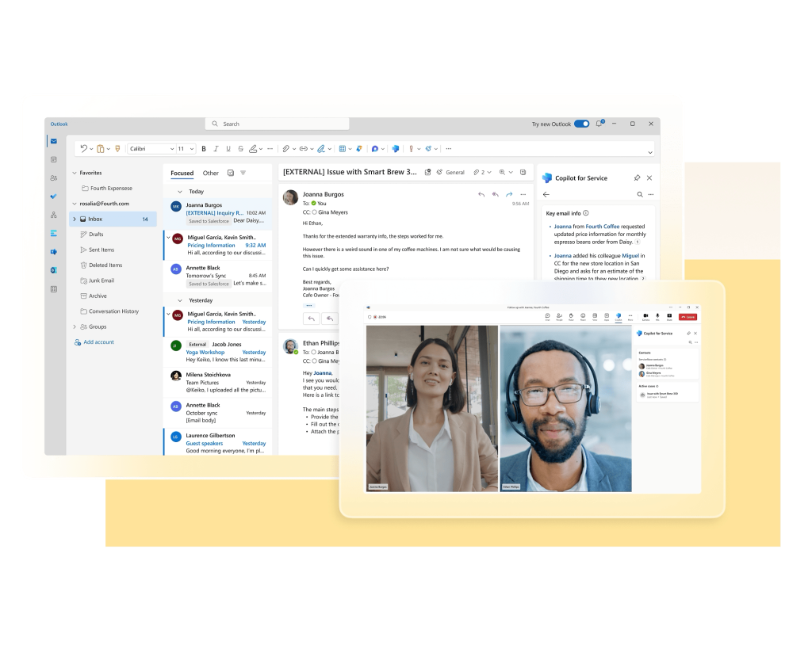Screen dimensions: 812x645
Task: Click the Fourth Coffee link in Key email info
Action: 603,226
